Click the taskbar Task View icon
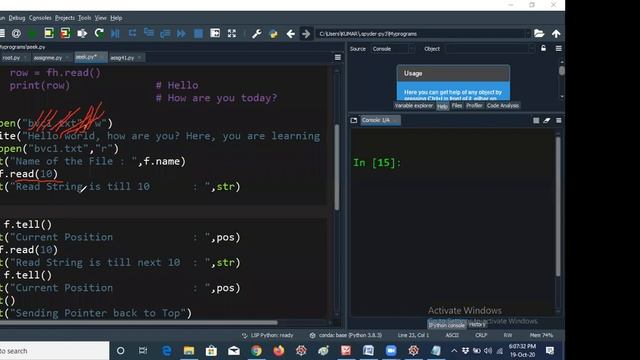The width and height of the screenshot is (640, 360). 143,351
